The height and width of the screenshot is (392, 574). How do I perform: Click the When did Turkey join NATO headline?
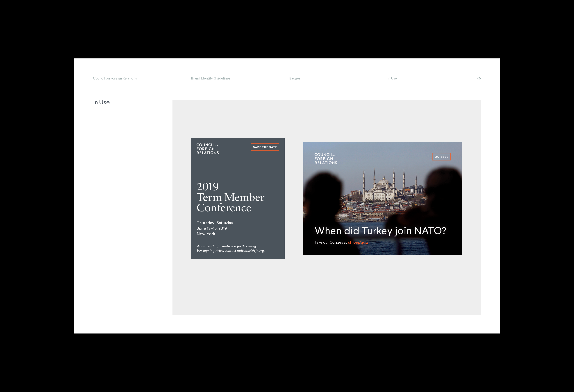click(380, 231)
